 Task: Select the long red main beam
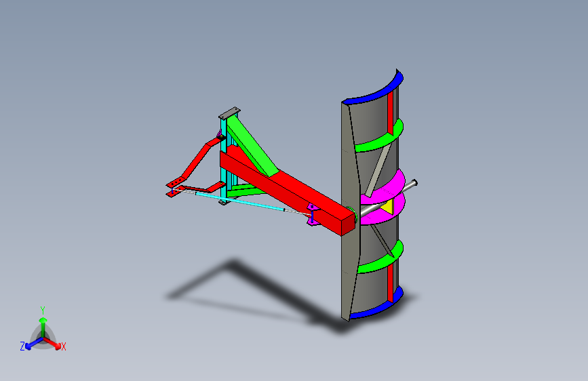pos(288,190)
